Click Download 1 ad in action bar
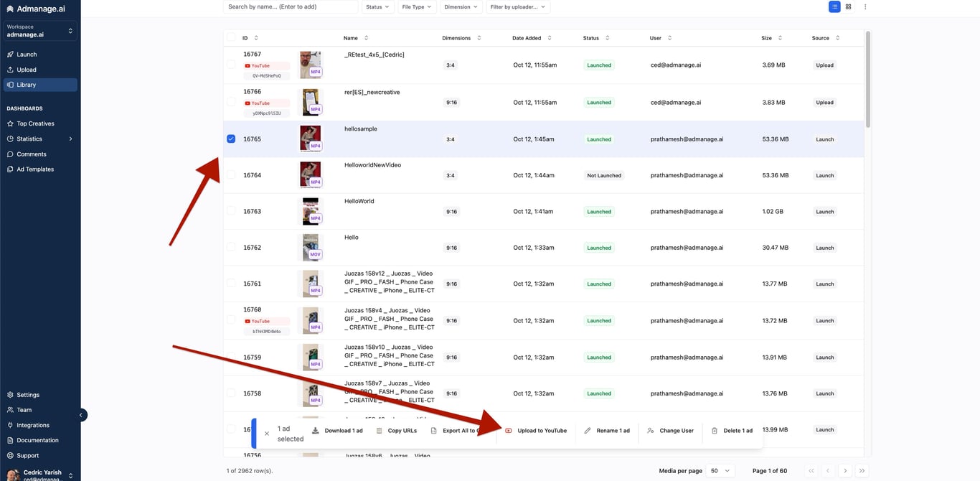The image size is (980, 481). coord(337,431)
